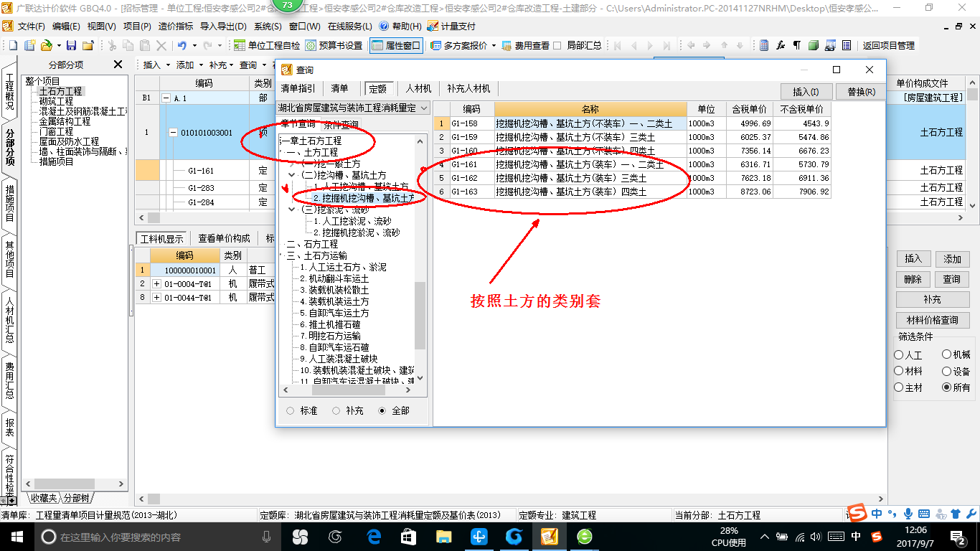Collapse the (三)挖淤泥、流砂 tree node
This screenshot has height=551, width=980.
pyautogui.click(x=292, y=209)
